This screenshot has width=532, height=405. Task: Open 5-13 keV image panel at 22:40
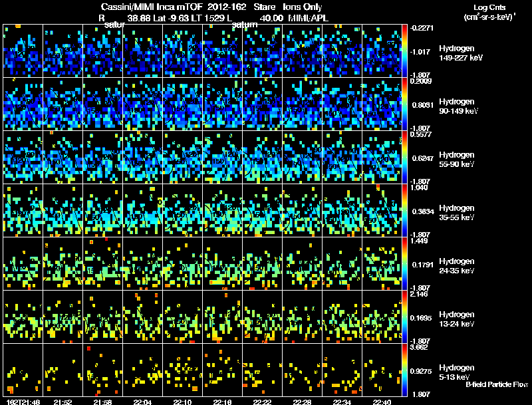point(382,370)
